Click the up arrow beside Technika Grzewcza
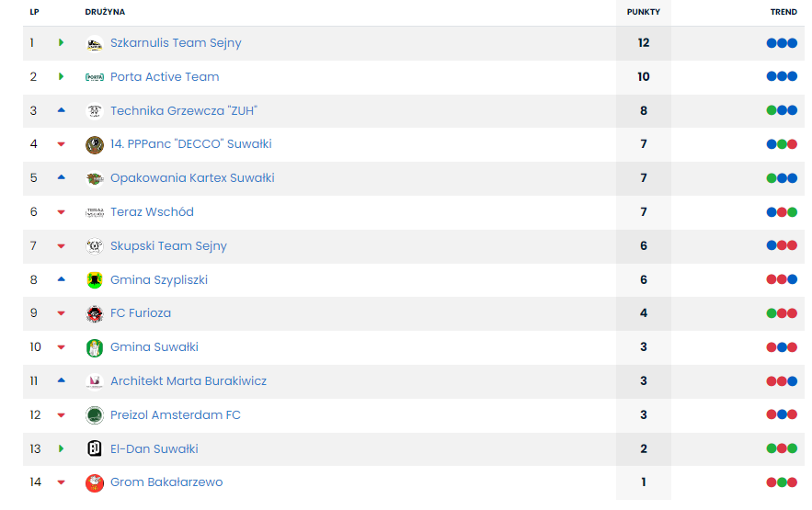The height and width of the screenshot is (510, 812). point(62,110)
